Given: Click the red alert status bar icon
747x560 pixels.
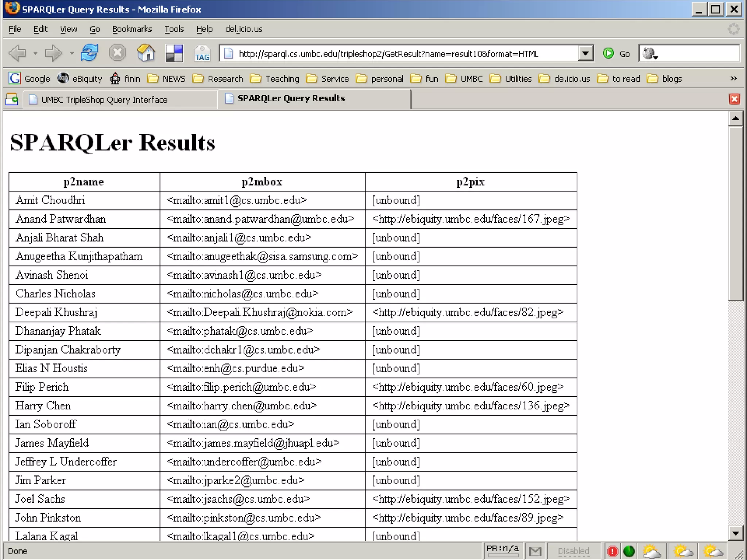Looking at the screenshot, I should click(612, 551).
